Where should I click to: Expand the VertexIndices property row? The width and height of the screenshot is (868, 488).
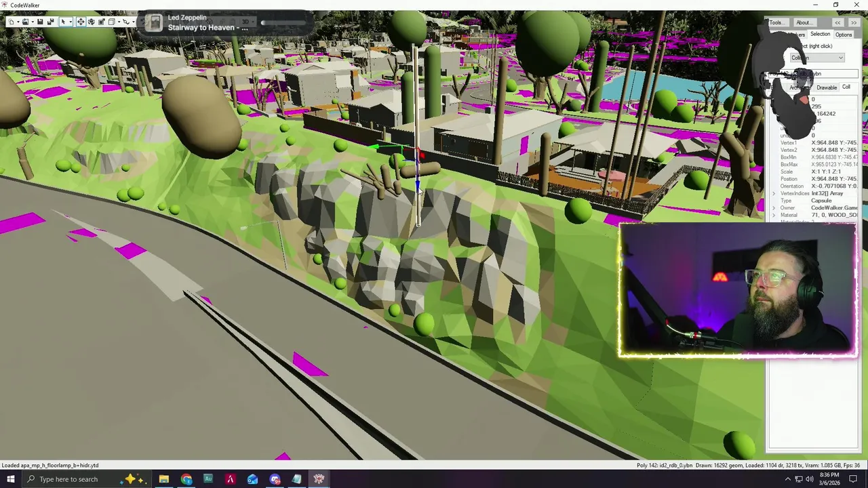click(x=774, y=193)
